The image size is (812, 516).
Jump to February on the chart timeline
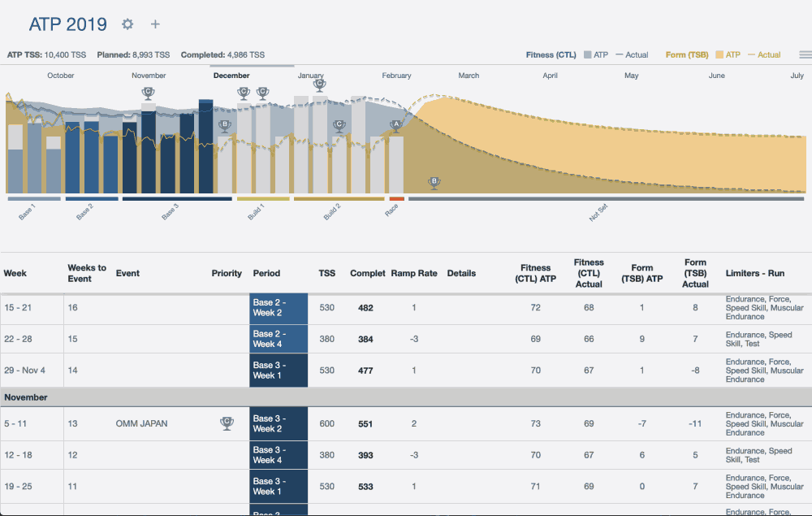click(397, 75)
